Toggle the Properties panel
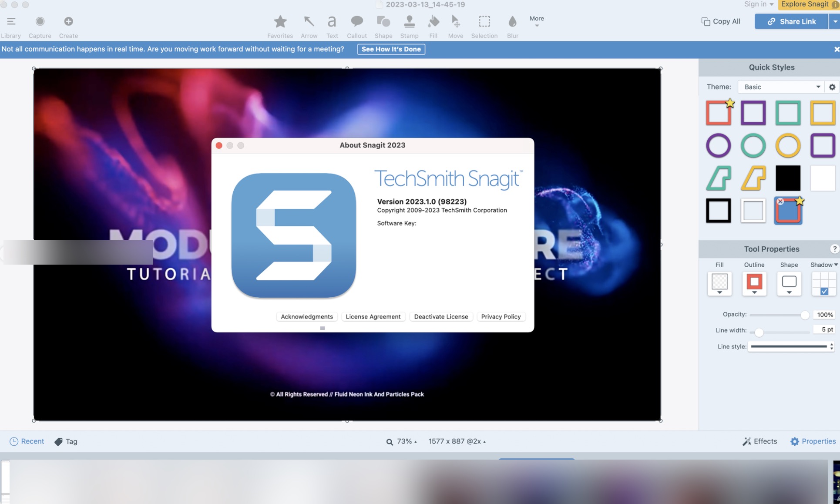This screenshot has width=840, height=504. point(813,441)
